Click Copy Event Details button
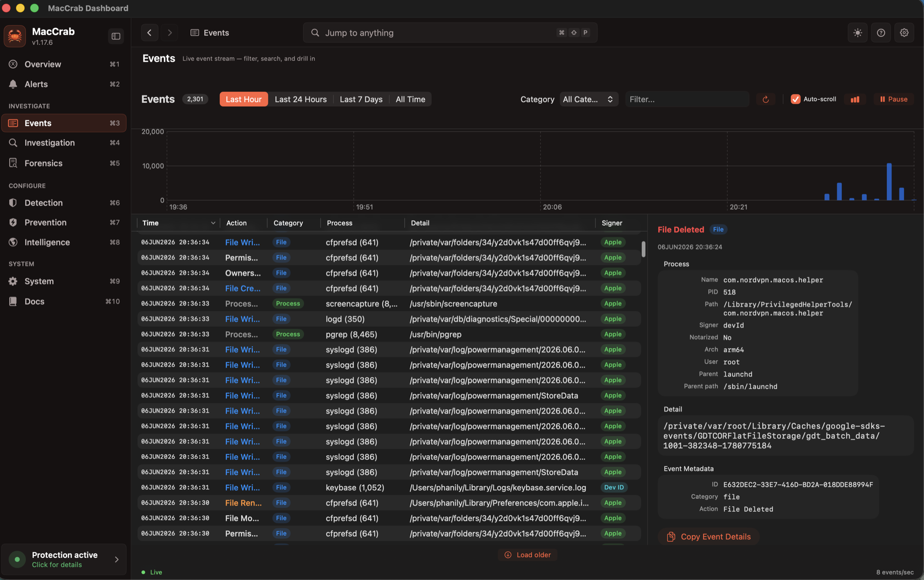The height and width of the screenshot is (580, 924). pyautogui.click(x=709, y=537)
